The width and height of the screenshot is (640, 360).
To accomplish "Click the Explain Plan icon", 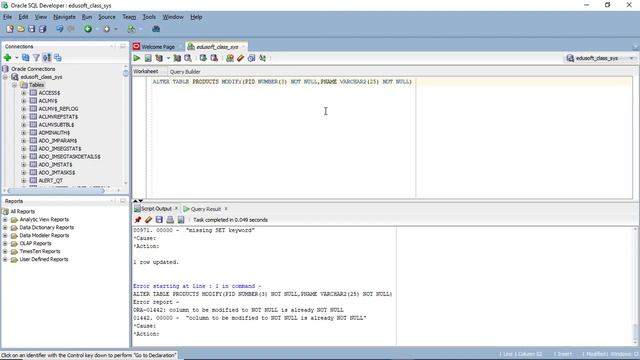I will click(x=159, y=58).
